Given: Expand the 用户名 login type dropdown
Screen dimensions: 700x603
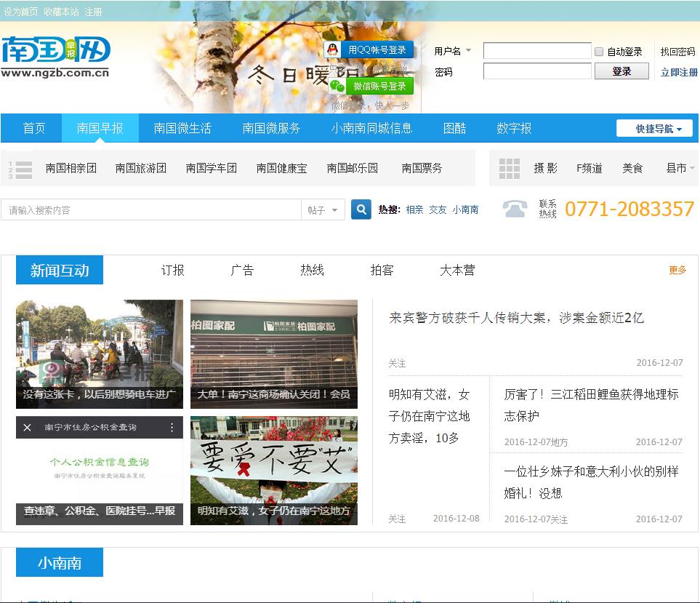Looking at the screenshot, I should [x=468, y=50].
